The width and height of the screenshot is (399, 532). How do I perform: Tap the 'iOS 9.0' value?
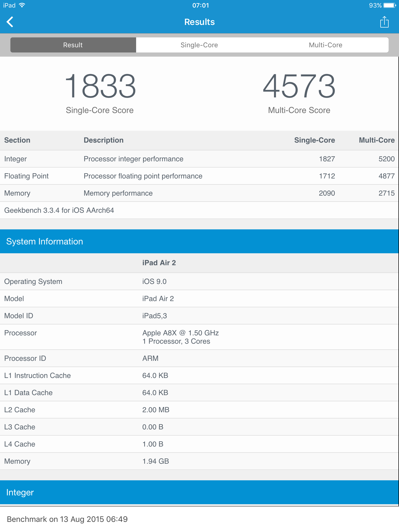(x=154, y=282)
